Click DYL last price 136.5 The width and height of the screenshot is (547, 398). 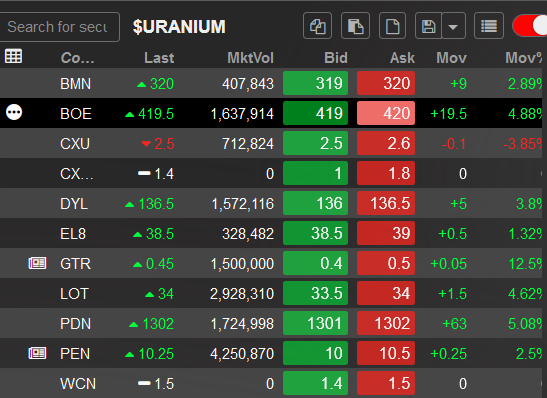click(156, 204)
